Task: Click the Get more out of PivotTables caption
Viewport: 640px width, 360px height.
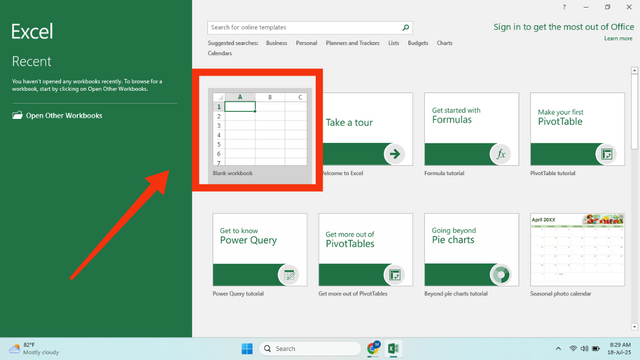Action: coord(353,293)
